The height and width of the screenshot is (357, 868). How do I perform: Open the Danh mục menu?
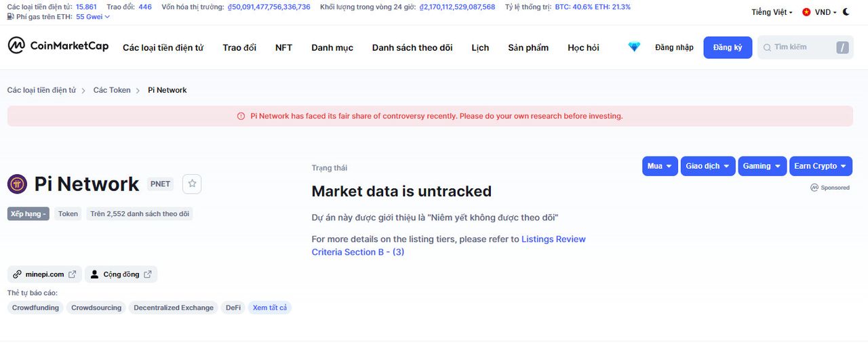pyautogui.click(x=332, y=47)
